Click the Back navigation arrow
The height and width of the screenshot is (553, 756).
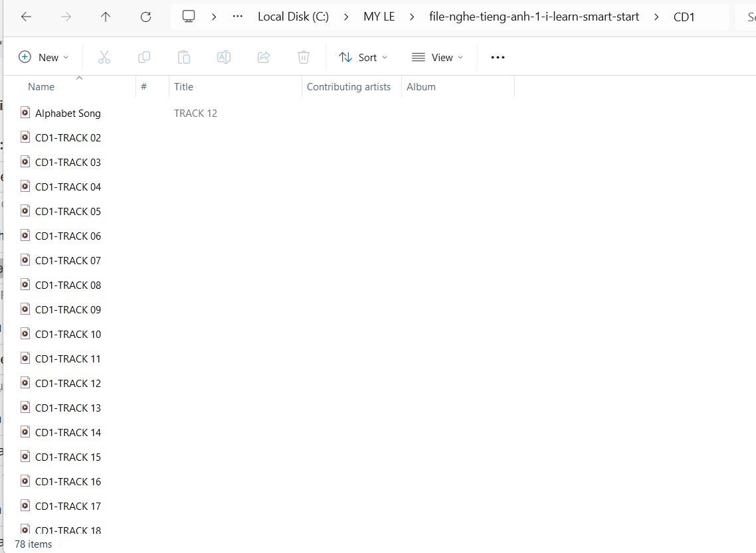click(x=27, y=17)
